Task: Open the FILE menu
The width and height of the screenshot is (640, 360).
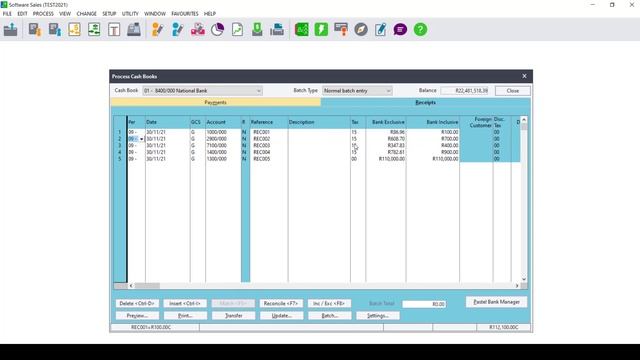Action: (x=7, y=13)
